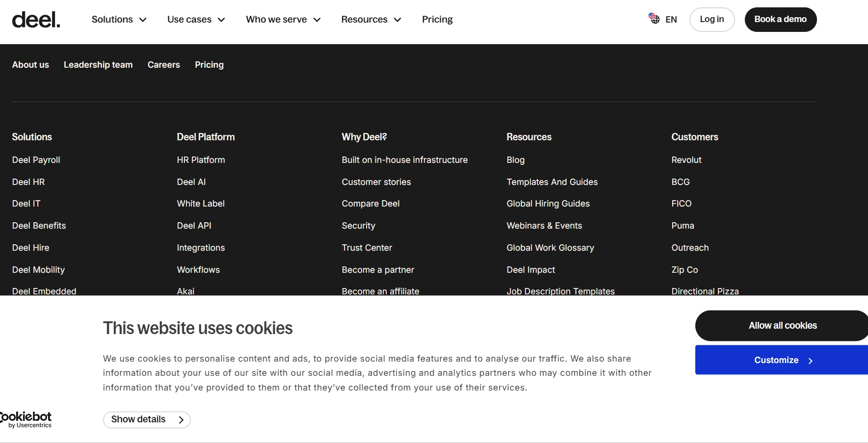Open the Show details expander
Viewport: 868px width, 443px height.
pyautogui.click(x=147, y=419)
